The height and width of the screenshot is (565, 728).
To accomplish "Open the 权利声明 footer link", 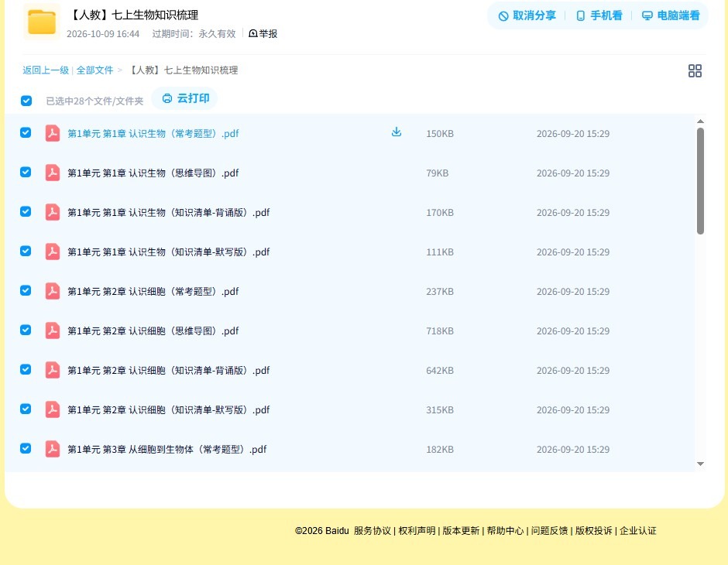I will [417, 531].
